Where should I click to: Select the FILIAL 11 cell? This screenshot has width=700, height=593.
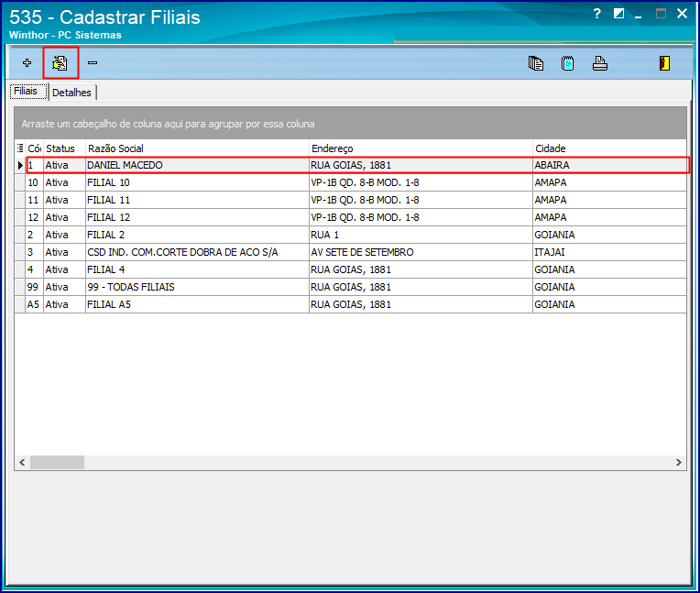point(197,200)
